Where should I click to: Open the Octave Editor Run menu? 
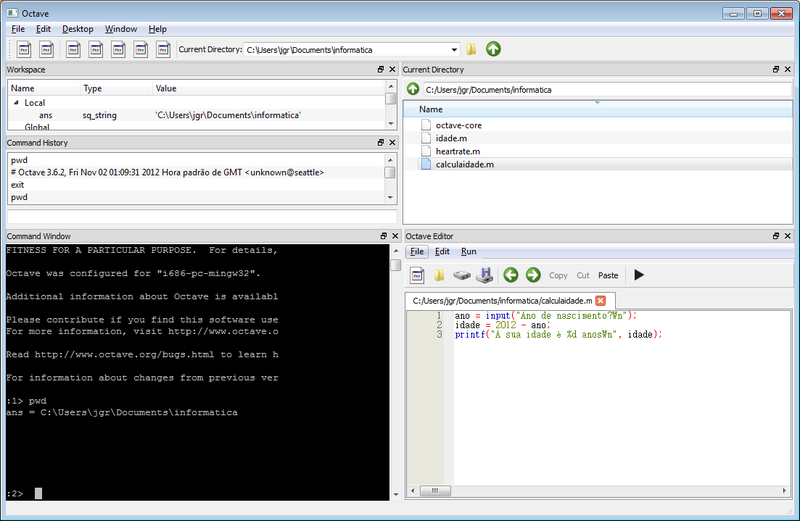point(469,252)
